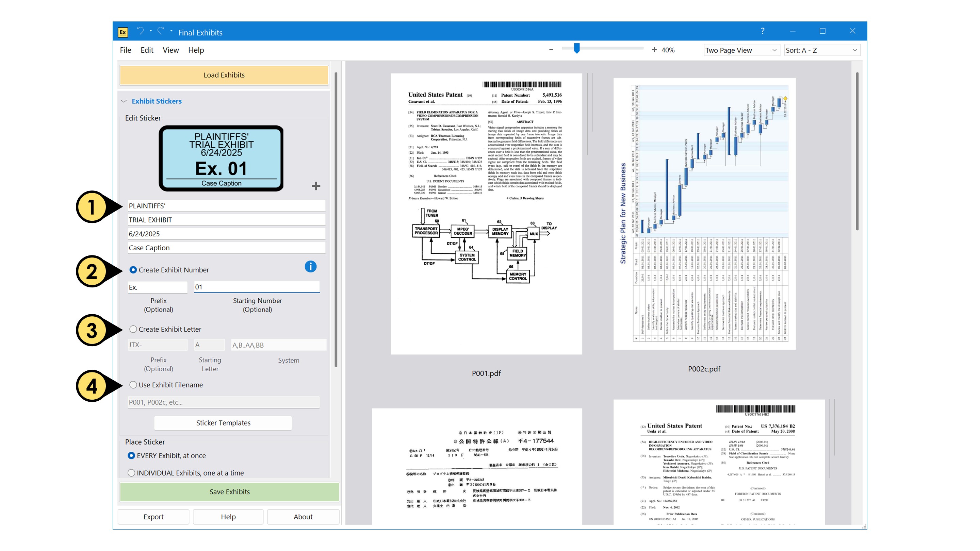
Task: Click the About button
Action: tap(303, 516)
